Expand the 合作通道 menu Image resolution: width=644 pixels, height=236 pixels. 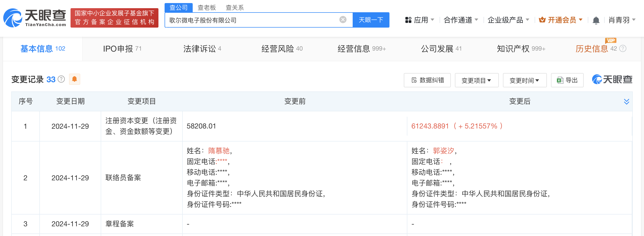coord(461,20)
